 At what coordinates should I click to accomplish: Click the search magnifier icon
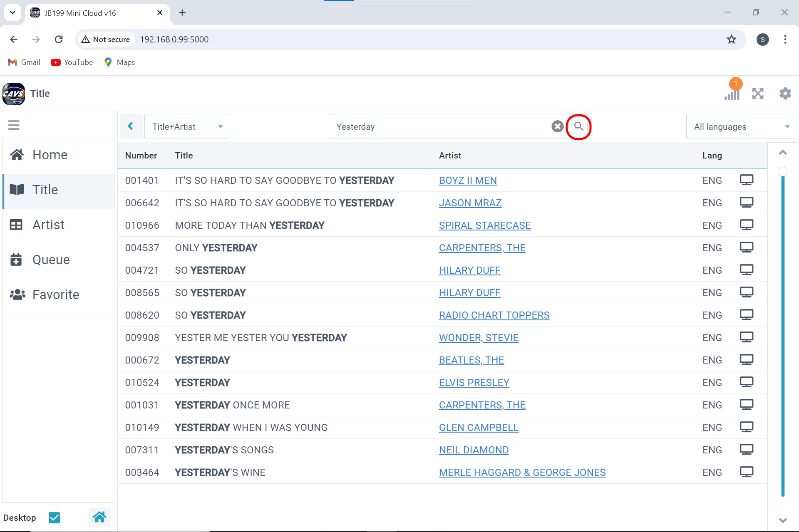578,126
